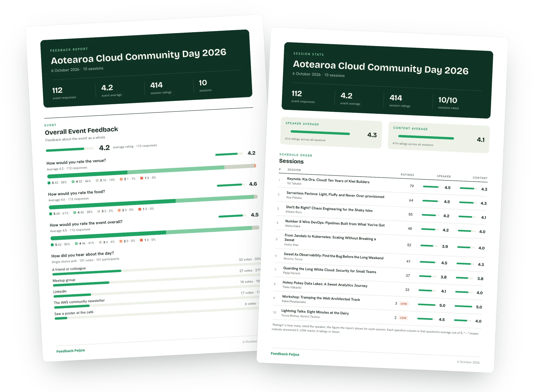
Task: Select the '10/10 sessions rated' stat
Action: click(x=448, y=103)
